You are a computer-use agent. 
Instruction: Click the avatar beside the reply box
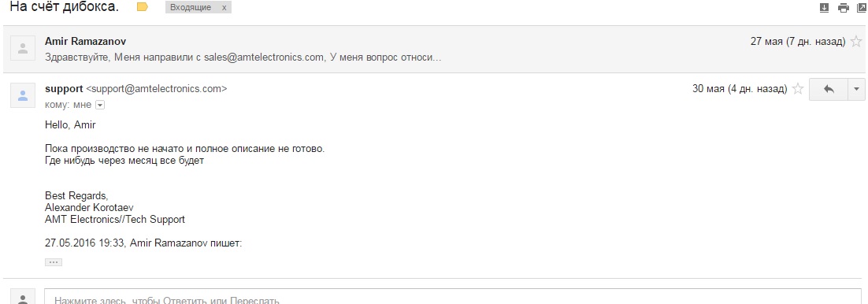(x=23, y=298)
